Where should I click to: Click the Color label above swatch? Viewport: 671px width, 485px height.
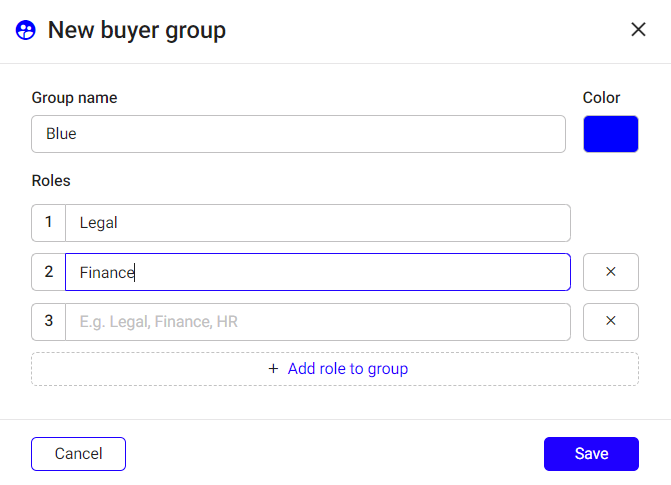[x=601, y=98]
